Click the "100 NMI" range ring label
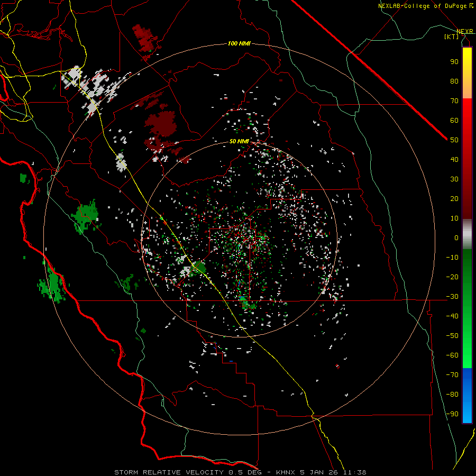Viewport: 476px width, 476px height. pyautogui.click(x=239, y=44)
